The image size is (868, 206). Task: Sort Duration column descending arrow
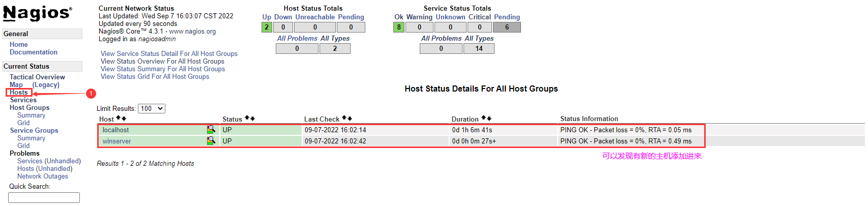coord(489,118)
